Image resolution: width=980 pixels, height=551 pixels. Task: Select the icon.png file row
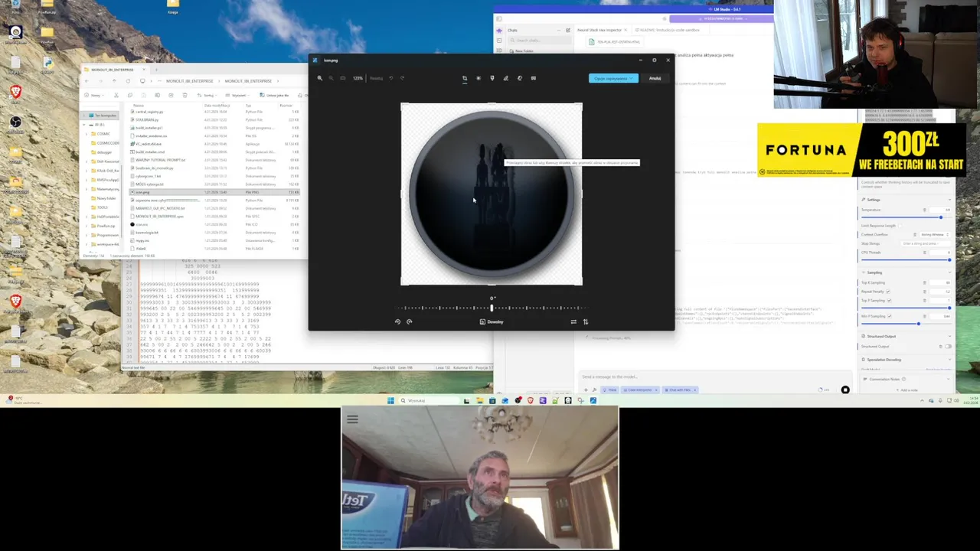214,192
